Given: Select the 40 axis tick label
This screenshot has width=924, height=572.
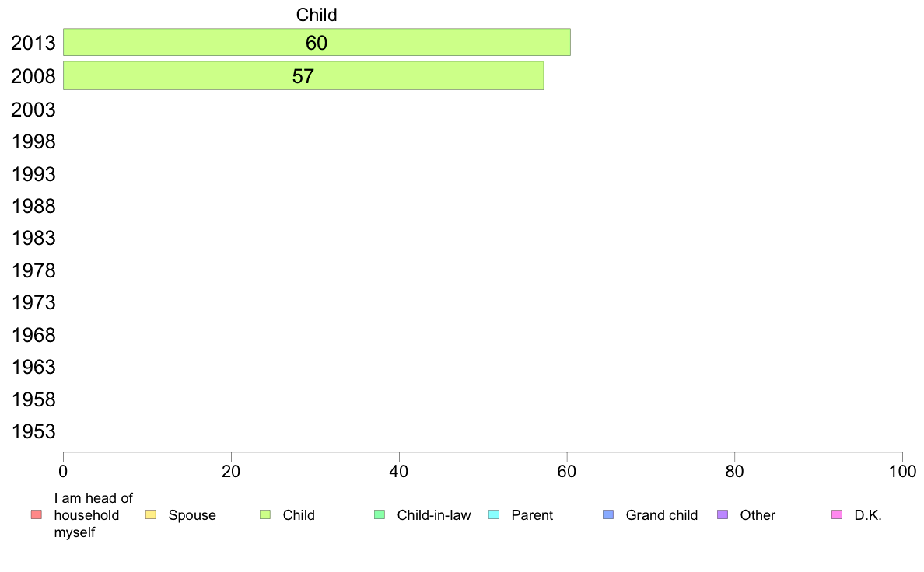Looking at the screenshot, I should pyautogui.click(x=399, y=472).
